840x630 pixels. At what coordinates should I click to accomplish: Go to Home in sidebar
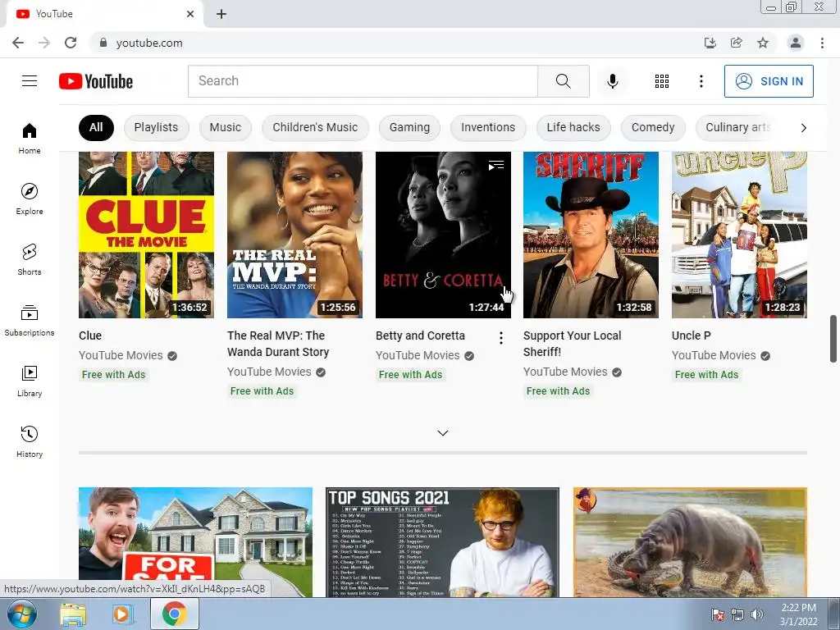tap(30, 138)
